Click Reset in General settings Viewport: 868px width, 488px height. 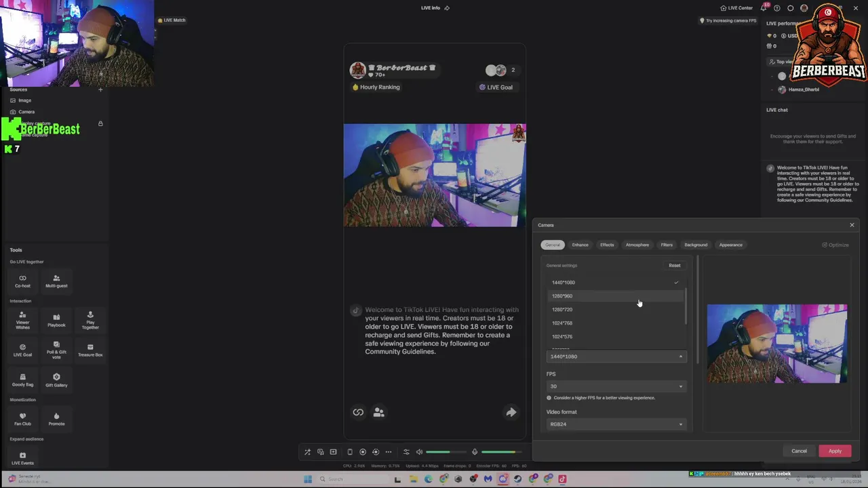pyautogui.click(x=675, y=266)
